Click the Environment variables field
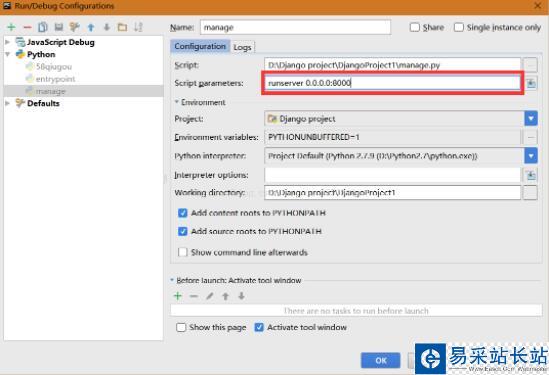Screen dimensions: 549x375 pos(392,137)
